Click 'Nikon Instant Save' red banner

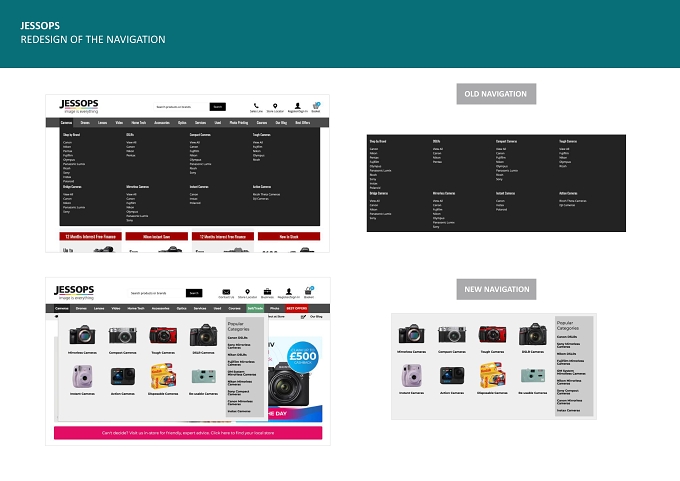point(157,236)
